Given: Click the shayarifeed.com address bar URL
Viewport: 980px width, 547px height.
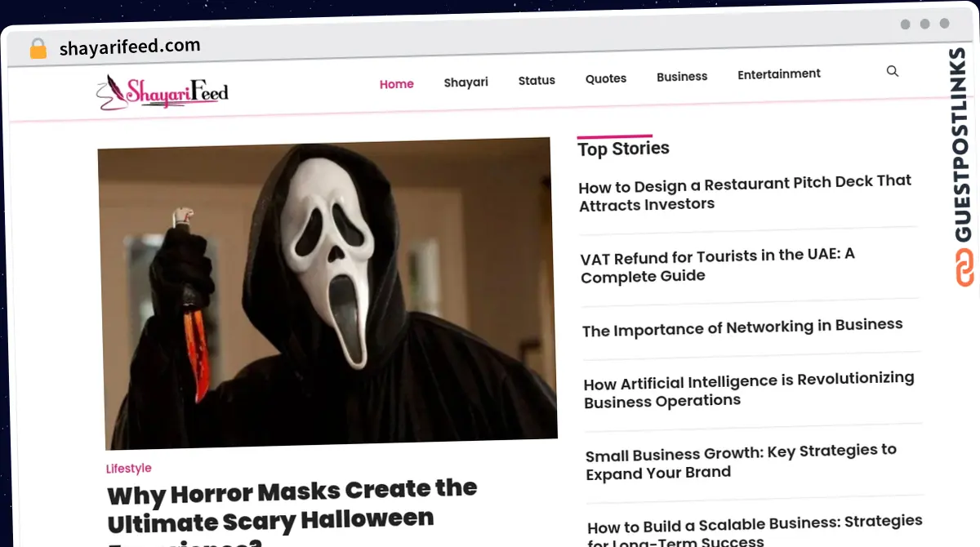Looking at the screenshot, I should point(130,47).
